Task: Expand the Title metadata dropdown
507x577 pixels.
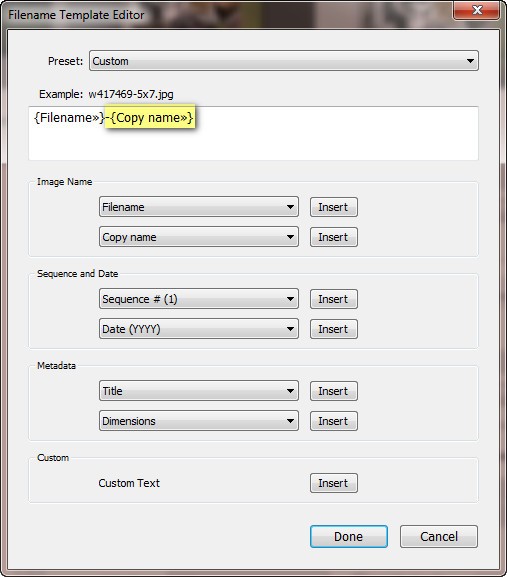Action: pos(199,391)
